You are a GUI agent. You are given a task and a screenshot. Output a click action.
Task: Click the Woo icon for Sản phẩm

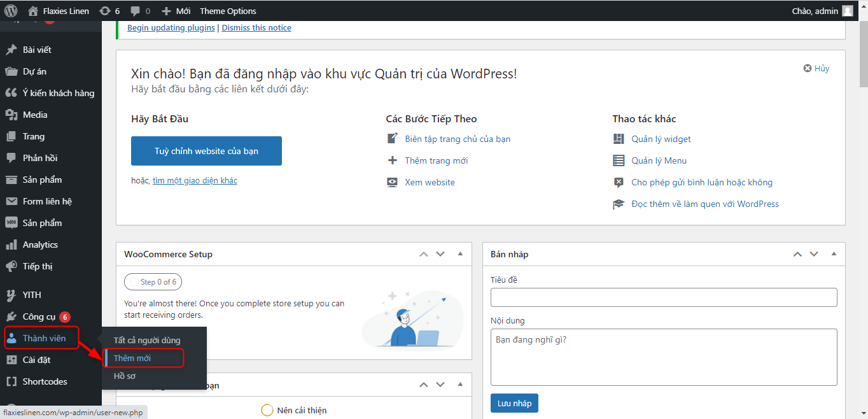tap(11, 223)
